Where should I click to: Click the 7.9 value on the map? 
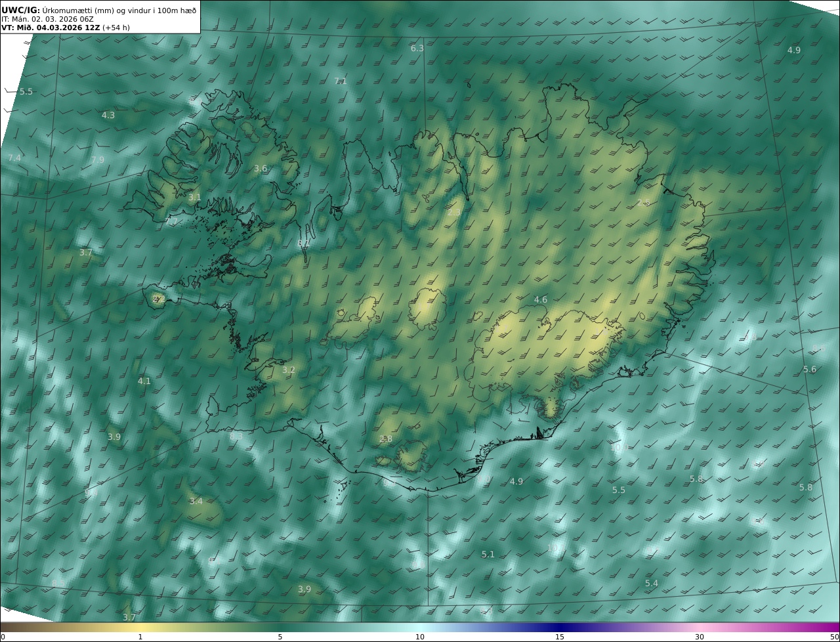(x=98, y=160)
